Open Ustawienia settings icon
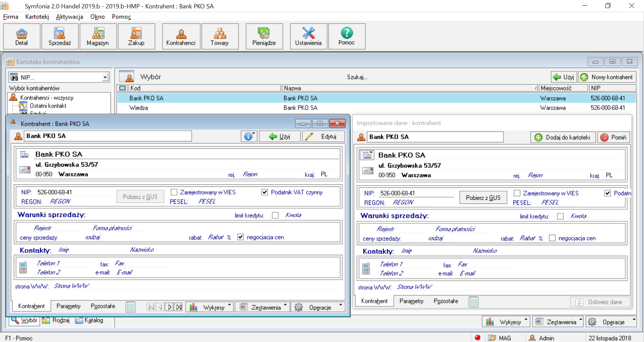This screenshot has height=342, width=644. (308, 37)
